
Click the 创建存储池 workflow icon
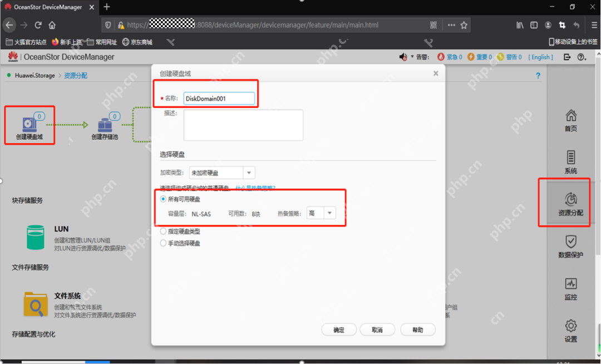point(105,123)
